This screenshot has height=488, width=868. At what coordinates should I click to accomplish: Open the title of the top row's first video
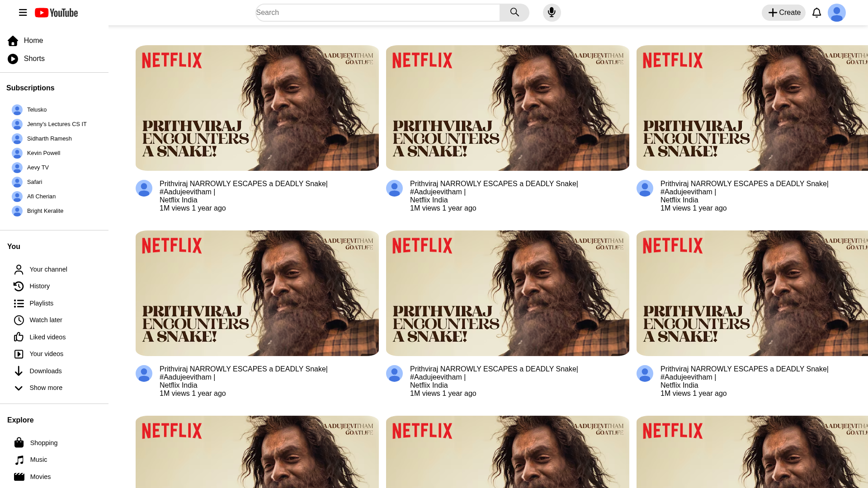point(244,188)
